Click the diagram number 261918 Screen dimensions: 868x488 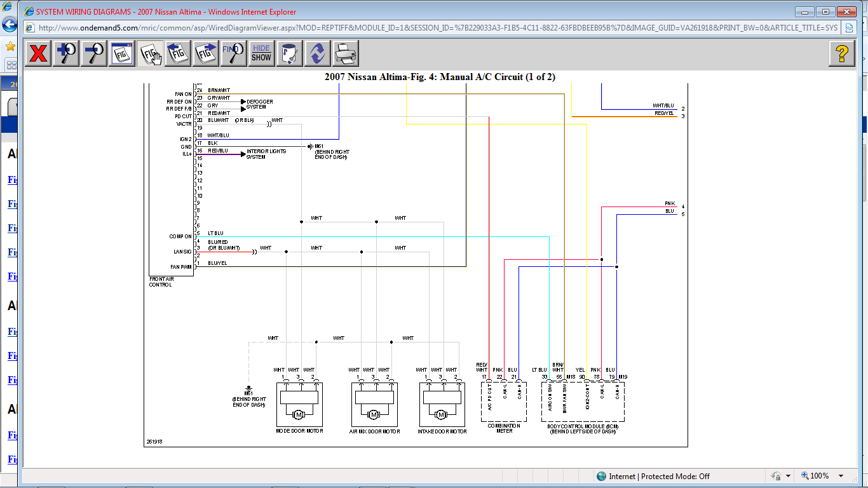click(153, 441)
